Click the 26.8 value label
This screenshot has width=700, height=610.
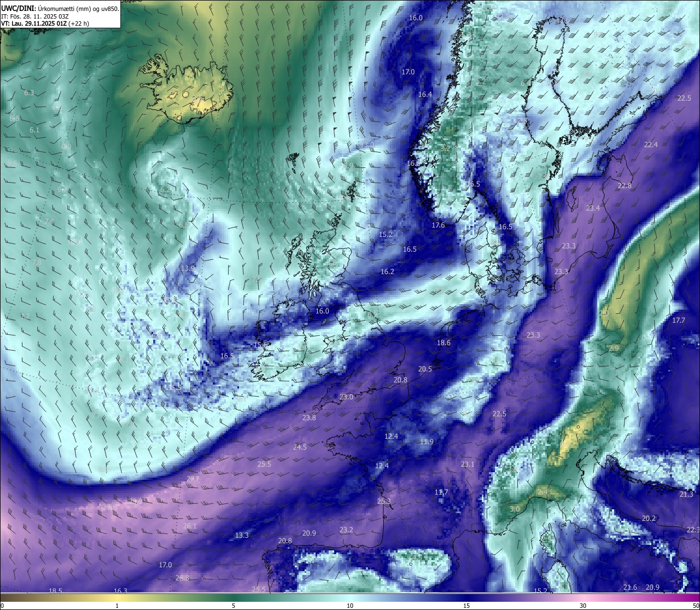coord(183,578)
